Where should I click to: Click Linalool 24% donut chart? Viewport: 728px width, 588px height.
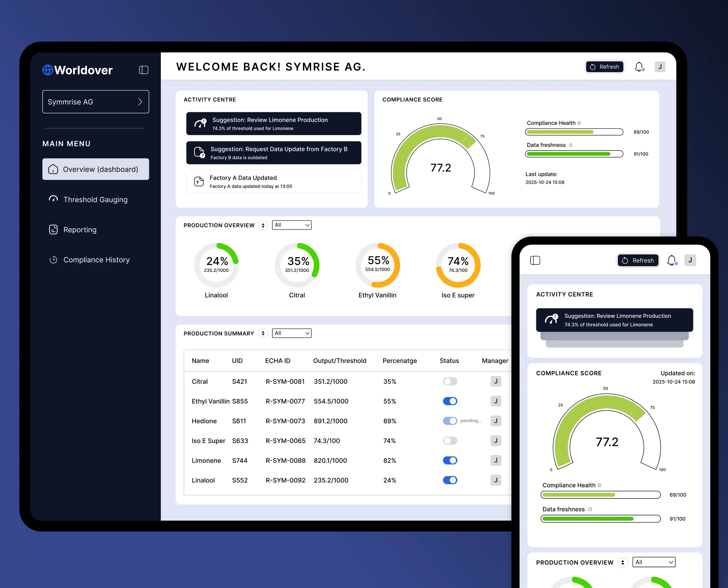click(217, 265)
